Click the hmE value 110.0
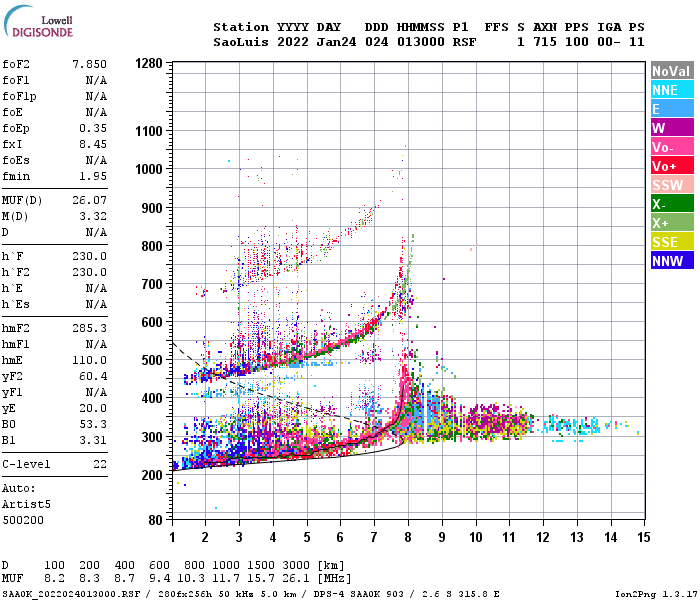The width and height of the screenshot is (700, 600). pyautogui.click(x=89, y=360)
